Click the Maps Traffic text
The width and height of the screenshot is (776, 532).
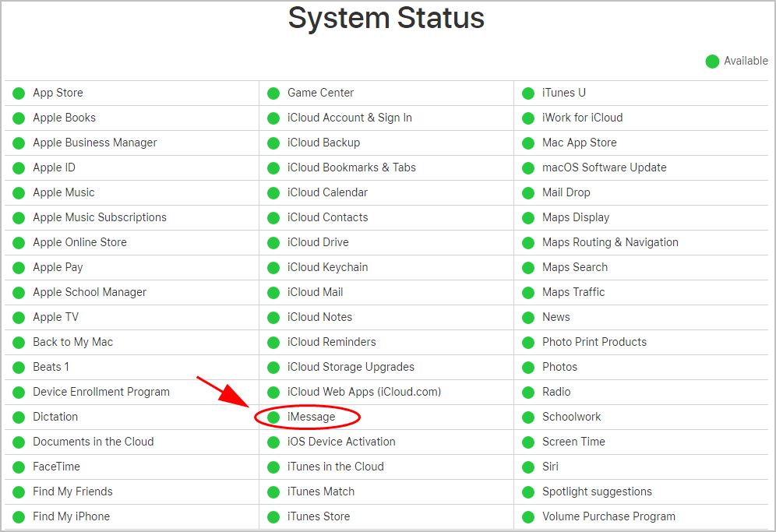(x=573, y=292)
